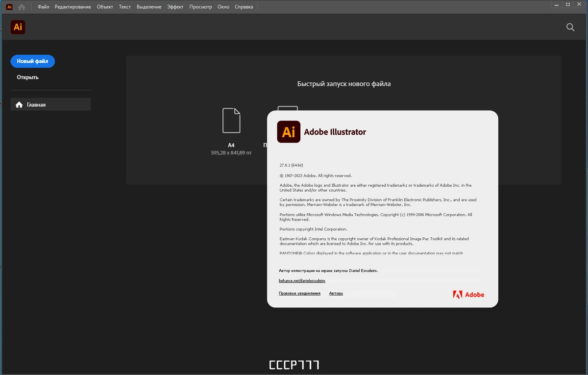
Task: Open the Текст menu
Action: pos(124,7)
